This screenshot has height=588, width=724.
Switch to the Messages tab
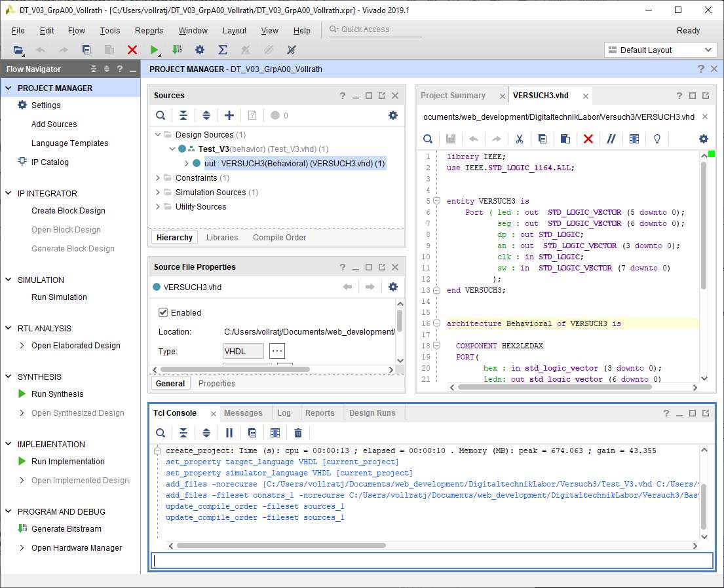click(x=243, y=413)
